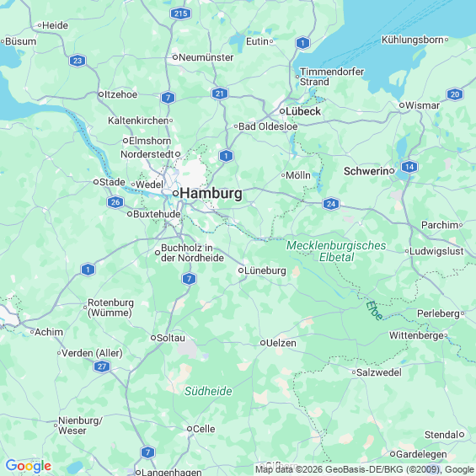Click the Elbe river label
This screenshot has width=476, height=476.
tap(374, 311)
